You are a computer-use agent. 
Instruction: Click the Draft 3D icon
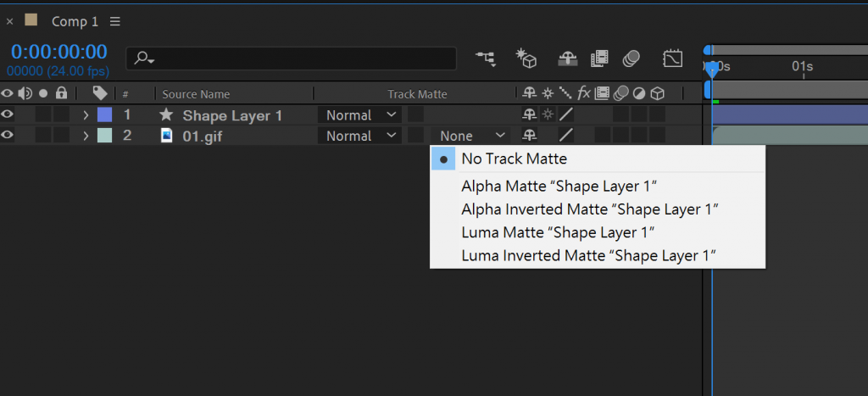(526, 58)
